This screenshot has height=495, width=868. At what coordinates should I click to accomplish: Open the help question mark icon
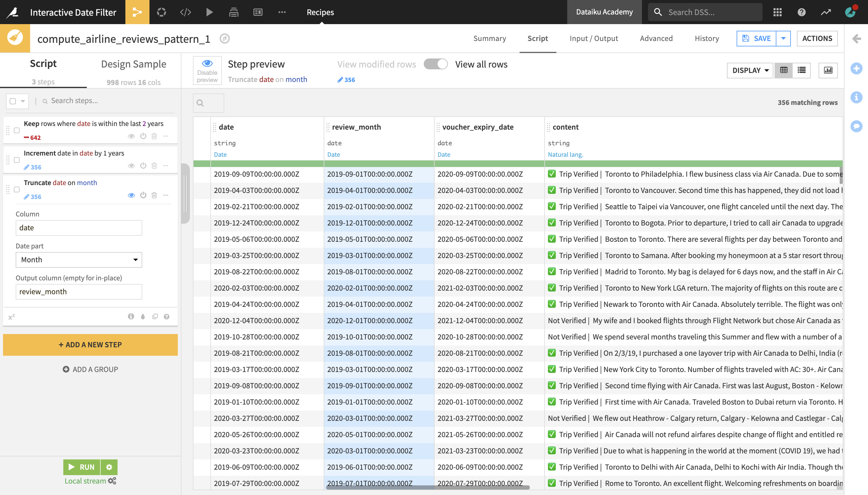[801, 12]
